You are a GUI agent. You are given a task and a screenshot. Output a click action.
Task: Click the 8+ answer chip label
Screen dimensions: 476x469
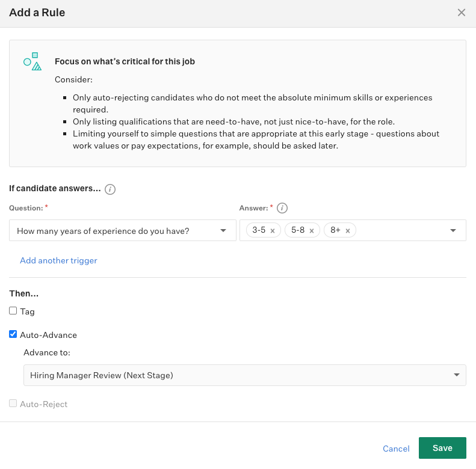click(x=335, y=230)
